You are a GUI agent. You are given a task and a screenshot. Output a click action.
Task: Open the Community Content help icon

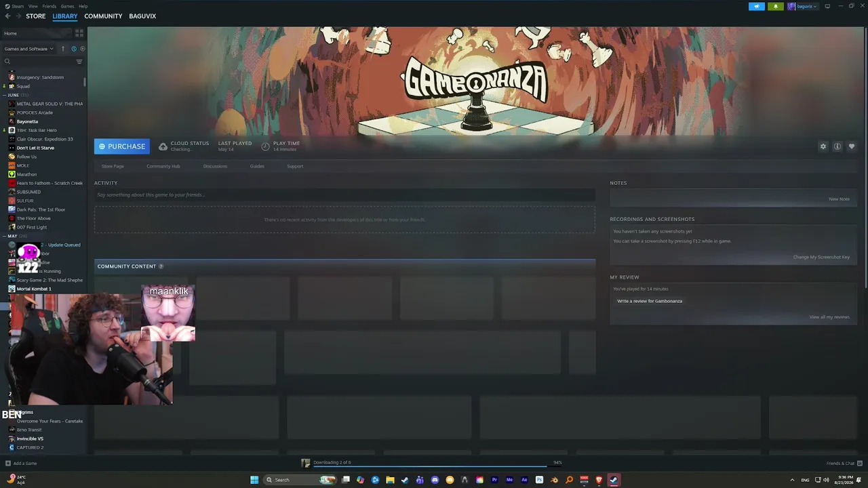point(161,266)
